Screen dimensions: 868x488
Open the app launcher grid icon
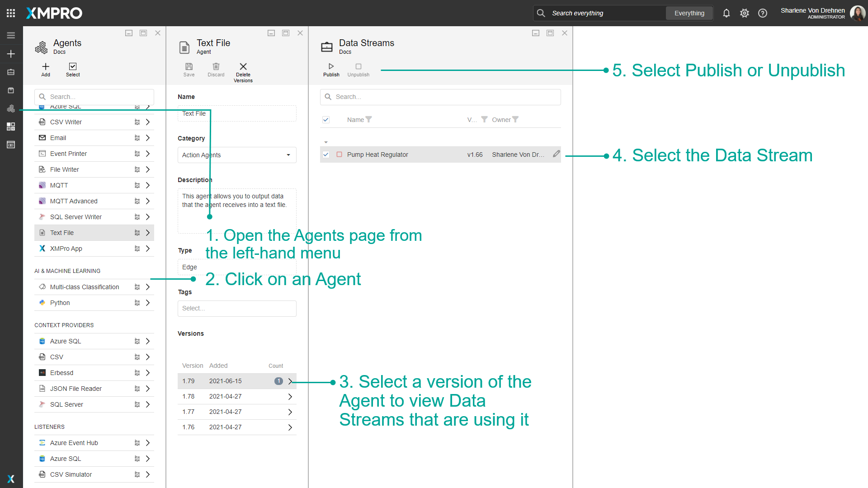tap(11, 13)
